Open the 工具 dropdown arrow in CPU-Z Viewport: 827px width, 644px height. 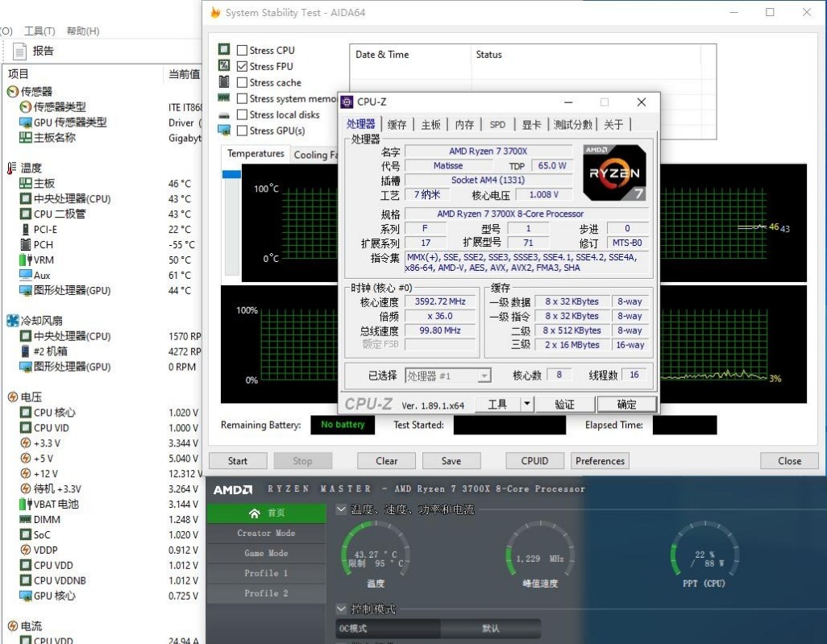coord(527,404)
